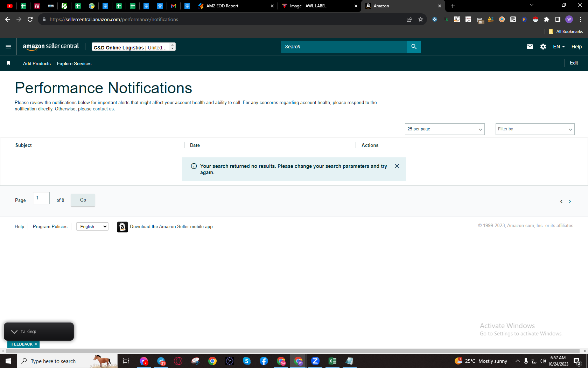Dismiss the no results alert

(x=397, y=166)
